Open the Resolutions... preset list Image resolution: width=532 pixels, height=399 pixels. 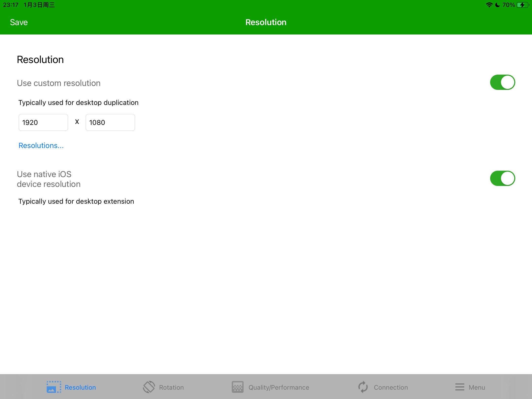pos(41,146)
